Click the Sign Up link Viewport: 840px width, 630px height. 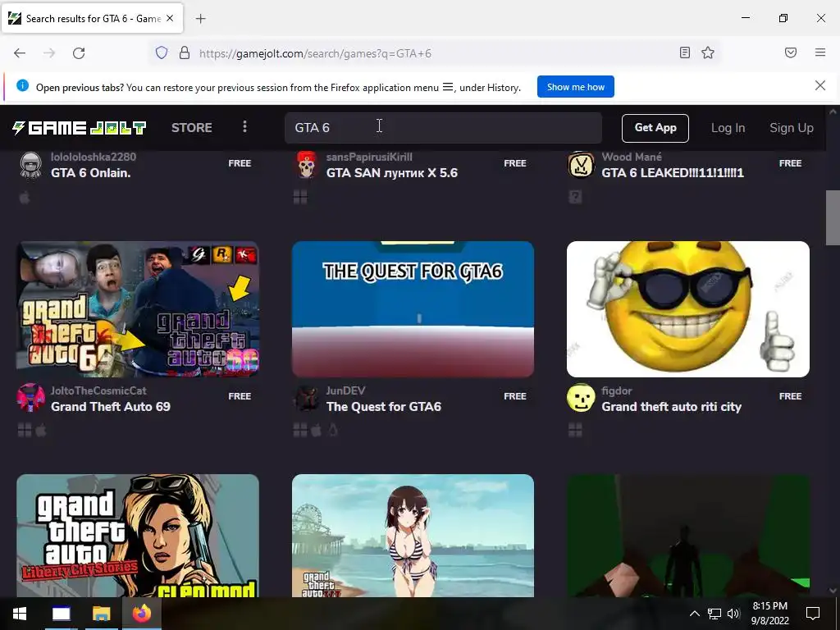(x=792, y=128)
